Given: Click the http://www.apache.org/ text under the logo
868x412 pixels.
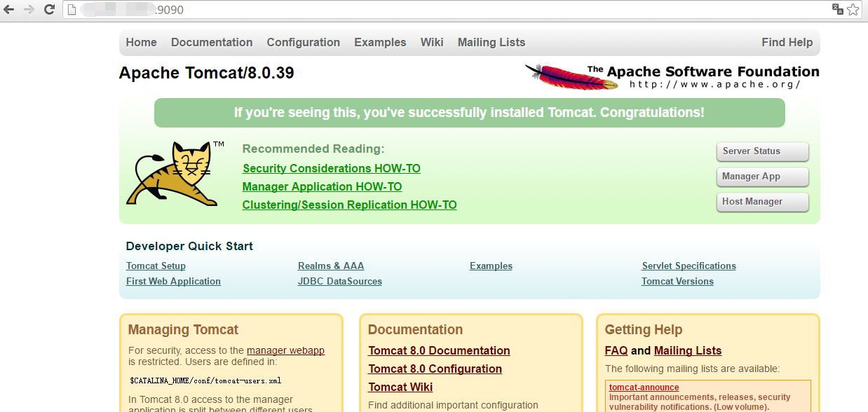Looking at the screenshot, I should 714,84.
